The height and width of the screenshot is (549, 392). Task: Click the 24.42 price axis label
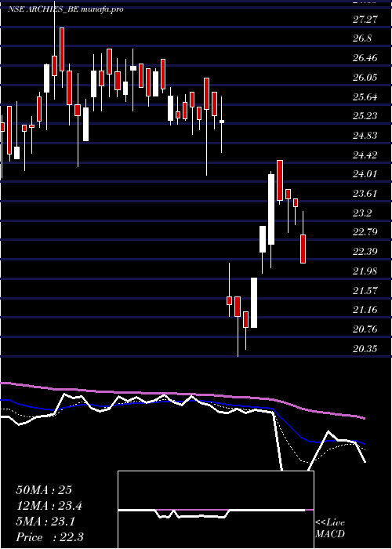pos(365,155)
